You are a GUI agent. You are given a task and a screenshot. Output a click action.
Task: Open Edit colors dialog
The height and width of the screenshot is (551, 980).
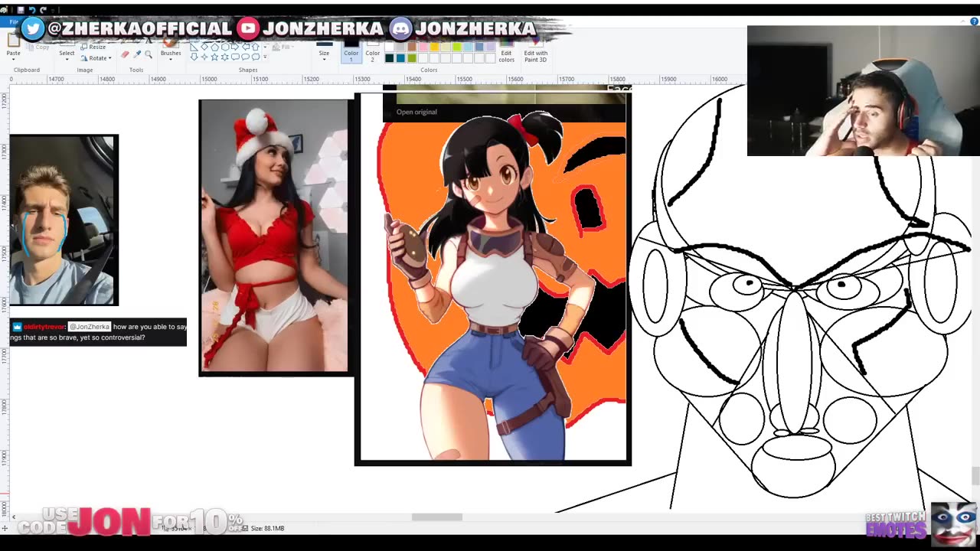tap(507, 51)
